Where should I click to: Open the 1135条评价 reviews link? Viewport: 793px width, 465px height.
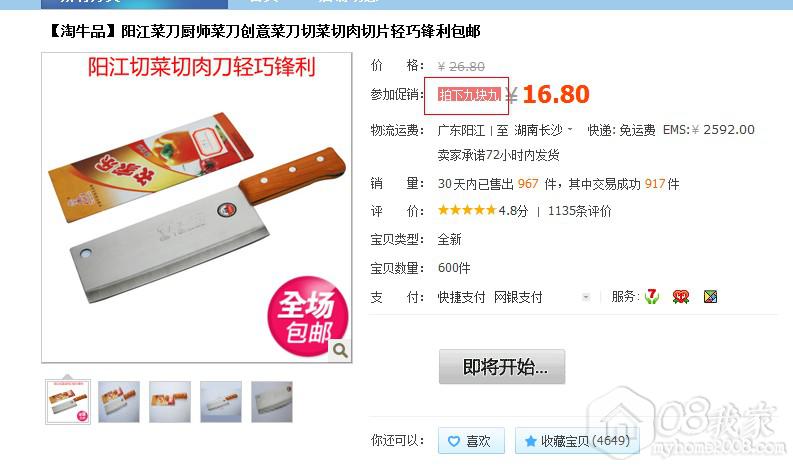(x=580, y=211)
